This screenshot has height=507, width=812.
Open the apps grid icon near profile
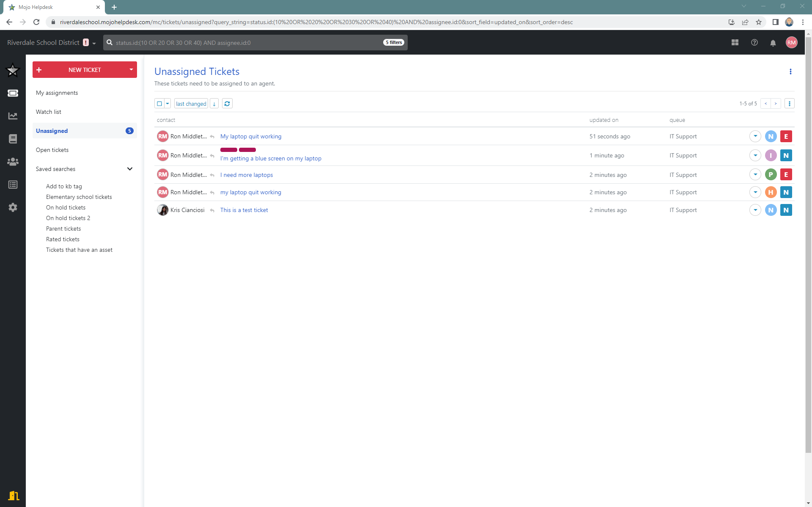coord(735,42)
